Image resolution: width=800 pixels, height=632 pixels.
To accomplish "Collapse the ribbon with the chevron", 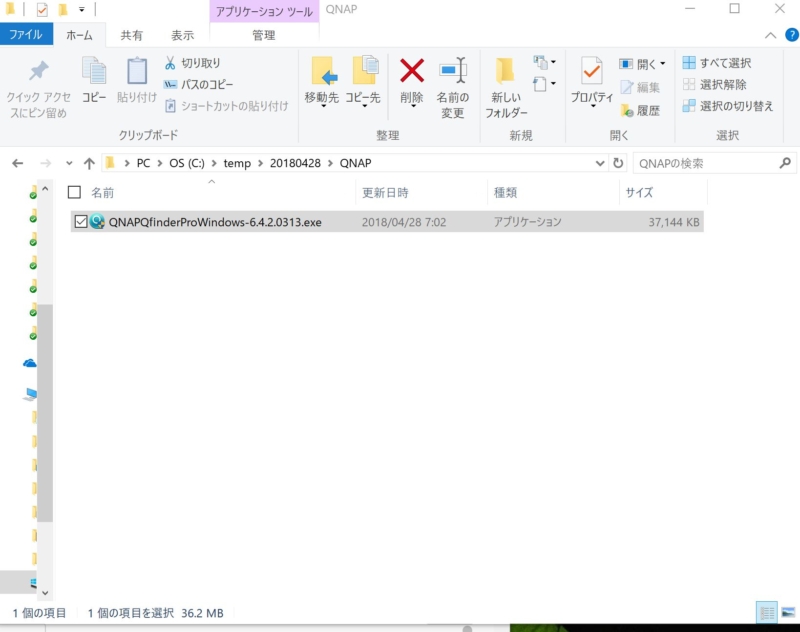I will pos(770,35).
